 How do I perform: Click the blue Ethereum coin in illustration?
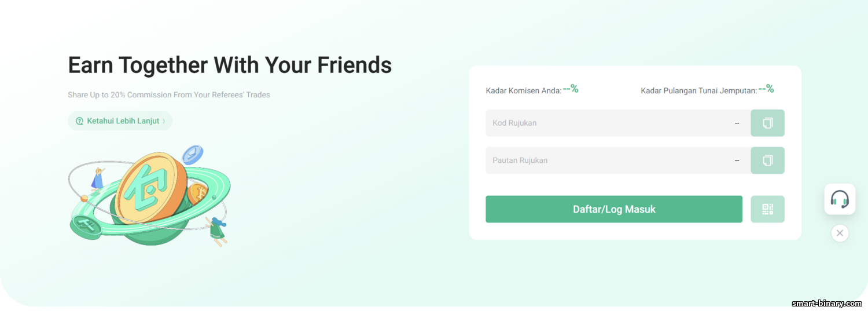click(192, 154)
